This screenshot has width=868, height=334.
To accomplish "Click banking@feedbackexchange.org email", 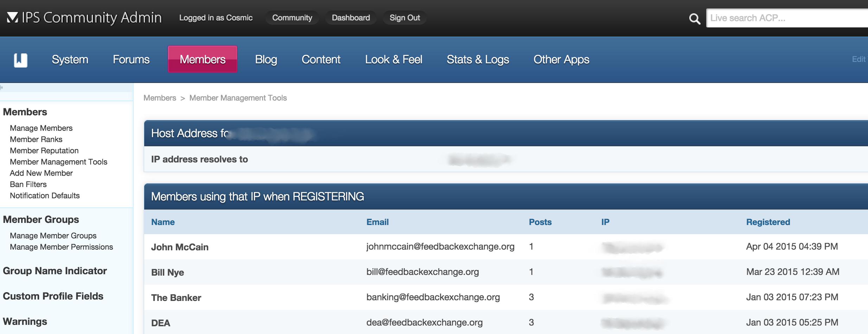I will [433, 297].
